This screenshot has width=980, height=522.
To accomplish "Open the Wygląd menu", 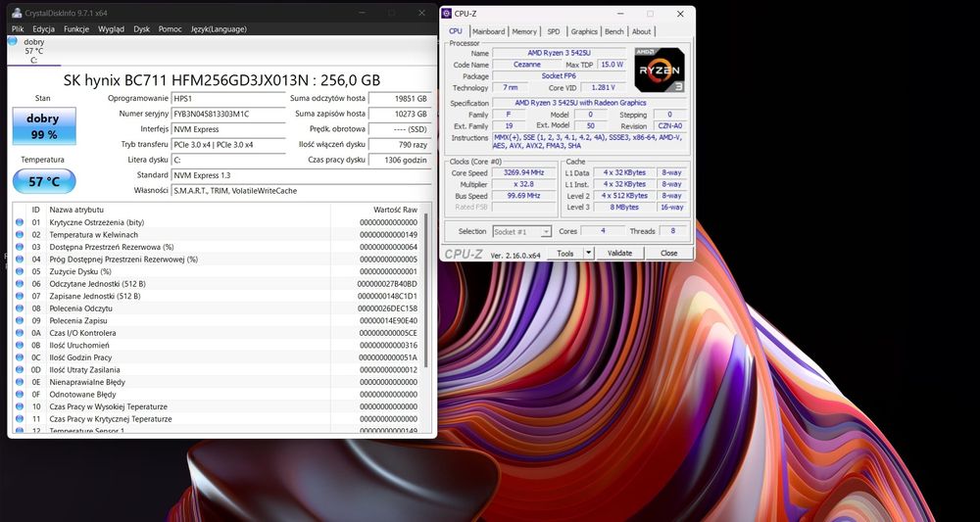I will (x=112, y=28).
